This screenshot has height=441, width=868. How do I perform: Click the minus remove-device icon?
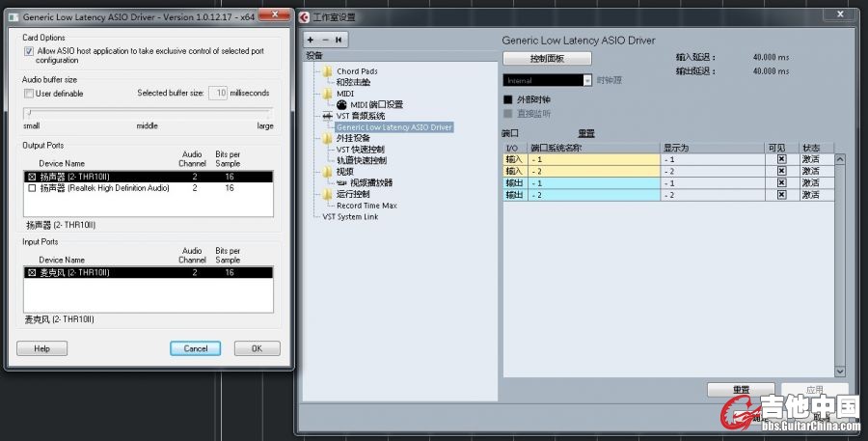pos(325,40)
